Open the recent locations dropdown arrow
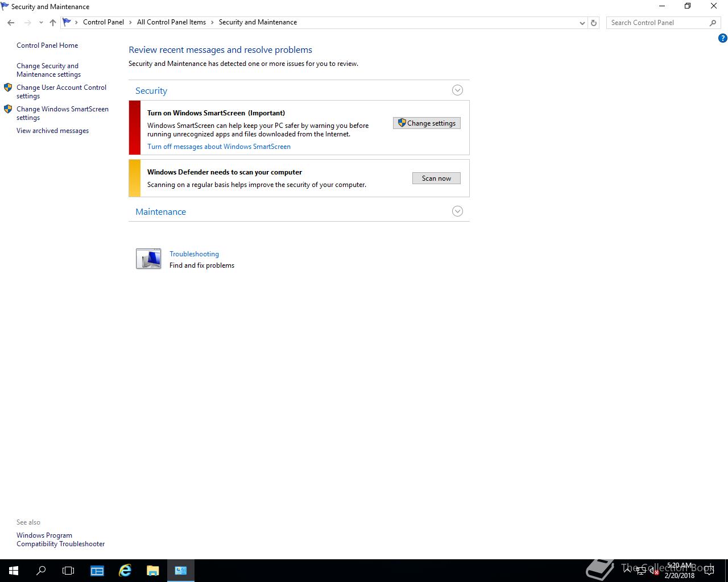The image size is (728, 582). (x=41, y=23)
